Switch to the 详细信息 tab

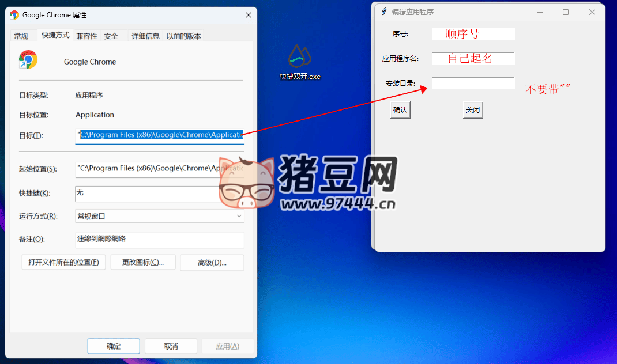pyautogui.click(x=145, y=36)
